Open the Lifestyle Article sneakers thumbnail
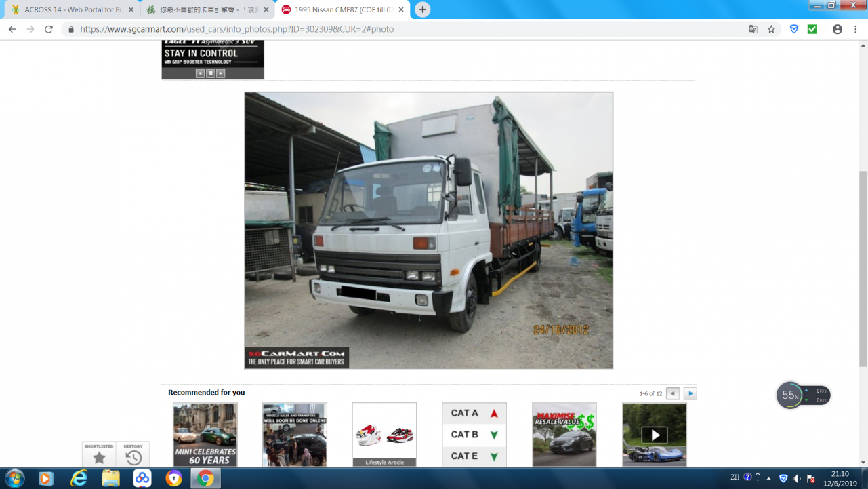This screenshot has width=868, height=489. [x=384, y=435]
